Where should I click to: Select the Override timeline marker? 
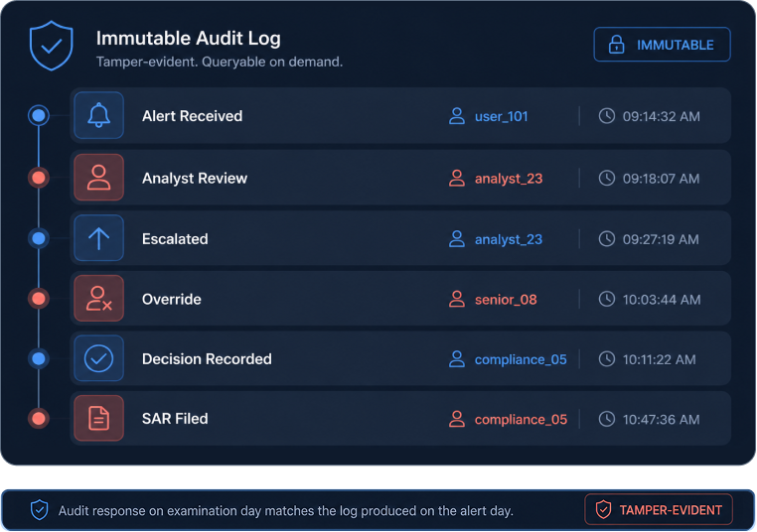click(x=39, y=299)
